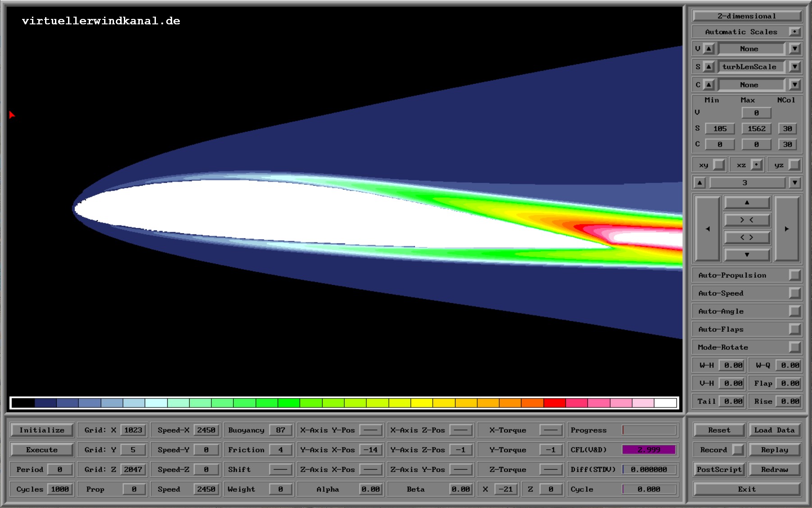Click the purple CFL(V&D) value bar
The image size is (812, 508).
(x=649, y=450)
